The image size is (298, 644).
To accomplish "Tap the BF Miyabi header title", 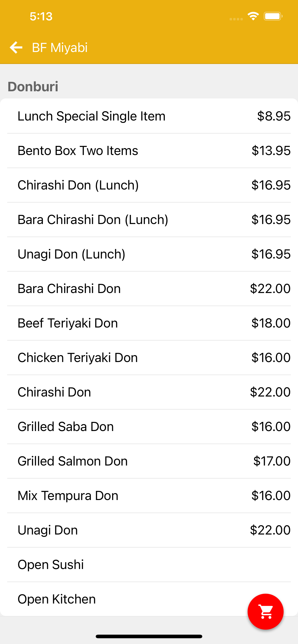I will pyautogui.click(x=60, y=47).
